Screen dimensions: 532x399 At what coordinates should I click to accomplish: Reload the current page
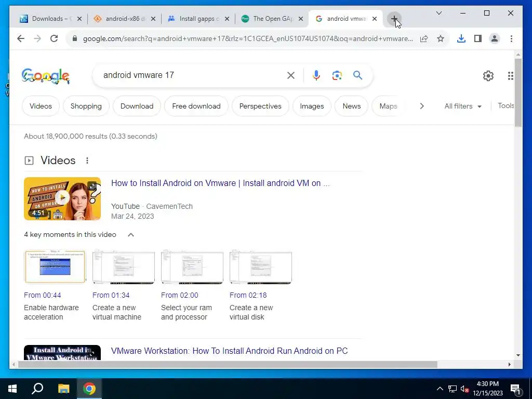click(54, 38)
